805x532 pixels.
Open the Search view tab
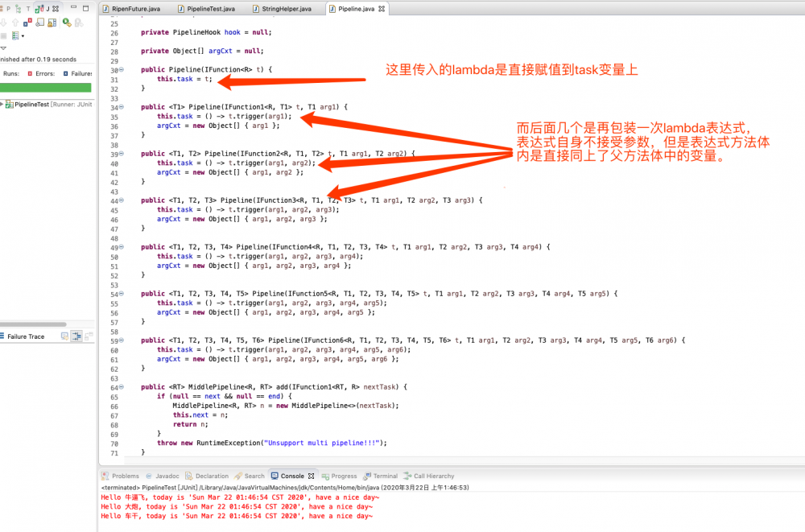[x=250, y=476]
